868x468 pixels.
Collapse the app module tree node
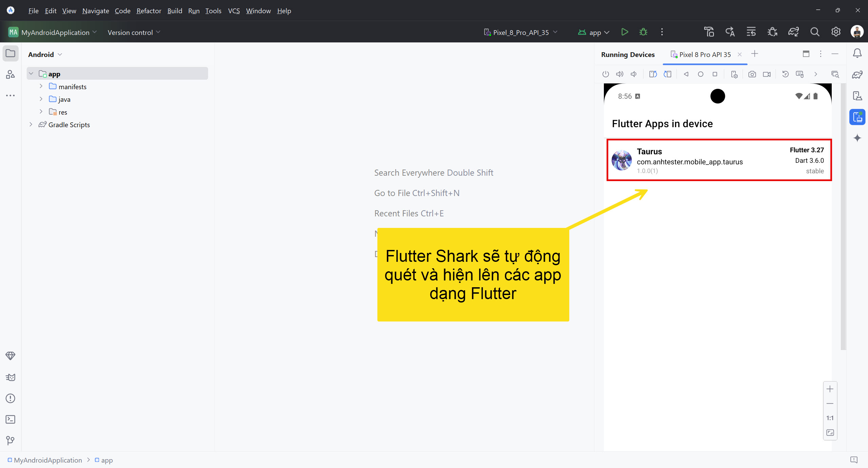(x=31, y=74)
